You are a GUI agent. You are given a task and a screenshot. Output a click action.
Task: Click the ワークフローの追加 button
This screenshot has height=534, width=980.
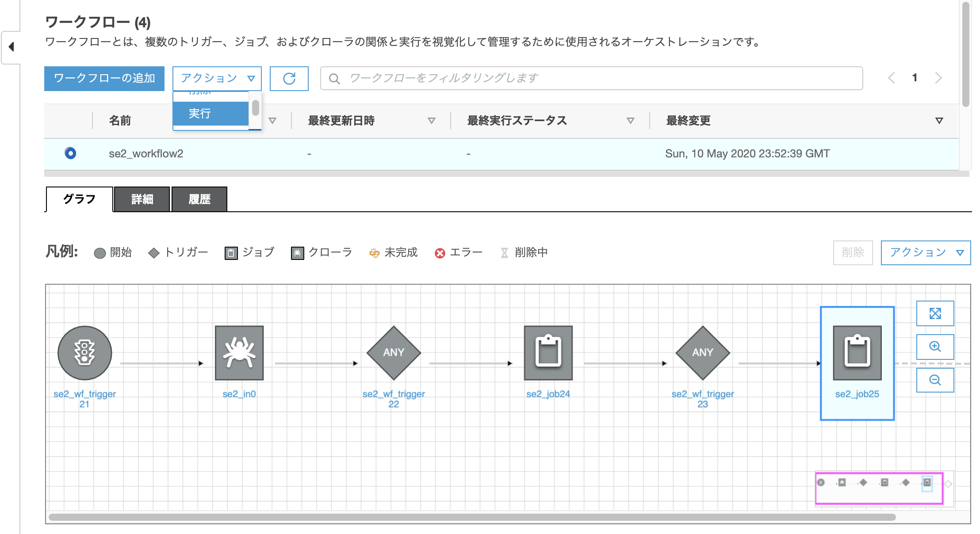click(x=104, y=78)
